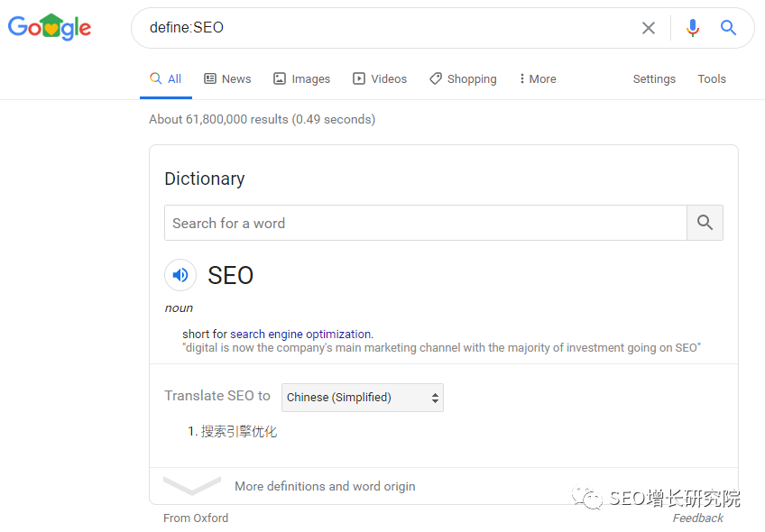Image resolution: width=765 pixels, height=532 pixels.
Task: Open Chinese (Simplified) language dropdown
Action: click(363, 398)
